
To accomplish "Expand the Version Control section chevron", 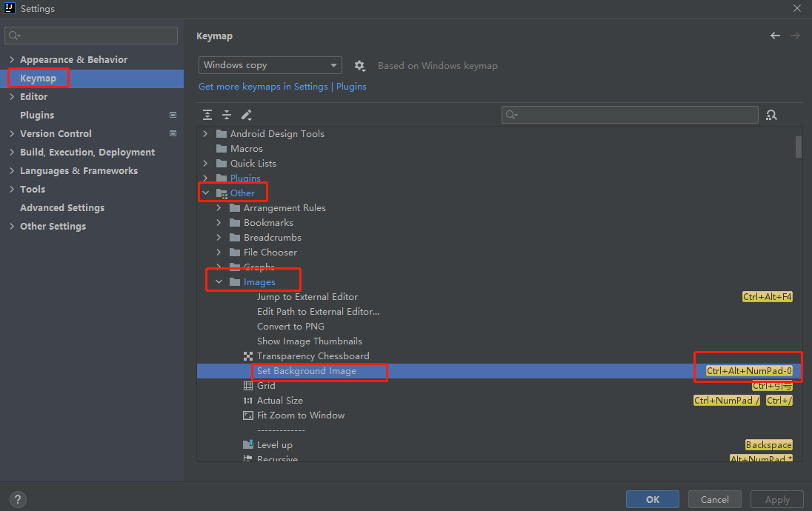I will coord(12,133).
